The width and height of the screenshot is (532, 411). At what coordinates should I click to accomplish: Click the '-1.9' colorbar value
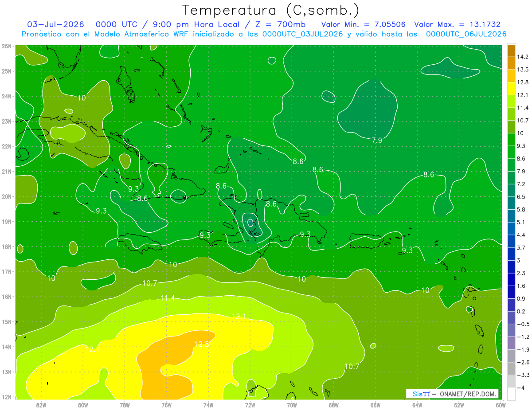click(x=522, y=349)
